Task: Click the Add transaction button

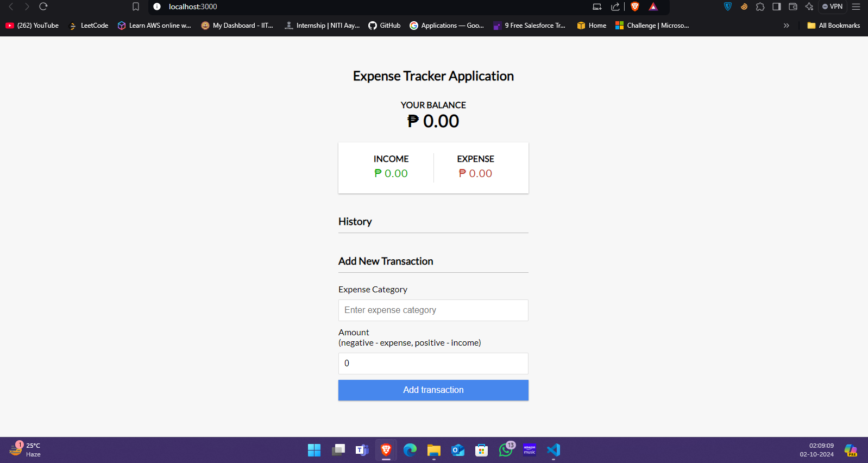Action: (x=433, y=390)
